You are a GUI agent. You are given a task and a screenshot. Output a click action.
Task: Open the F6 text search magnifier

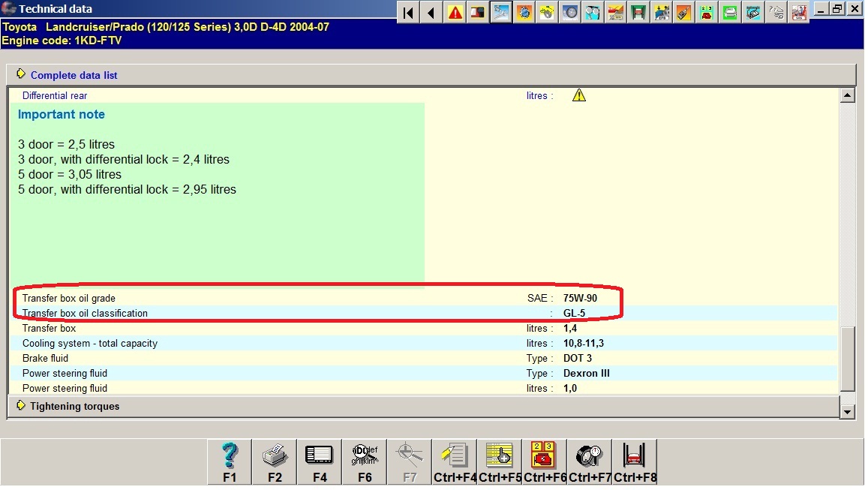tap(365, 461)
